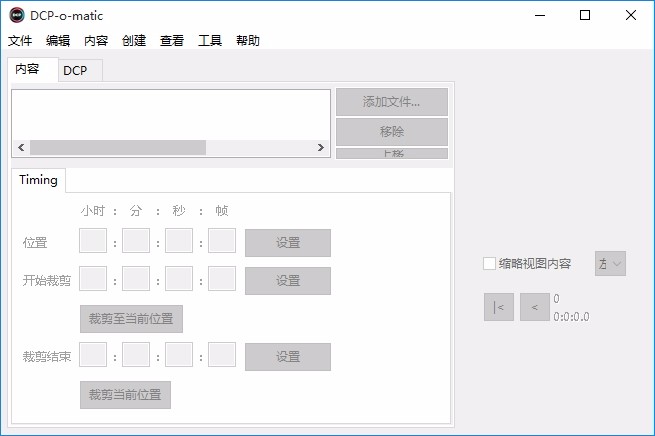
Task: Click the left arrow of the content list scrollbar
Action: tap(21, 147)
